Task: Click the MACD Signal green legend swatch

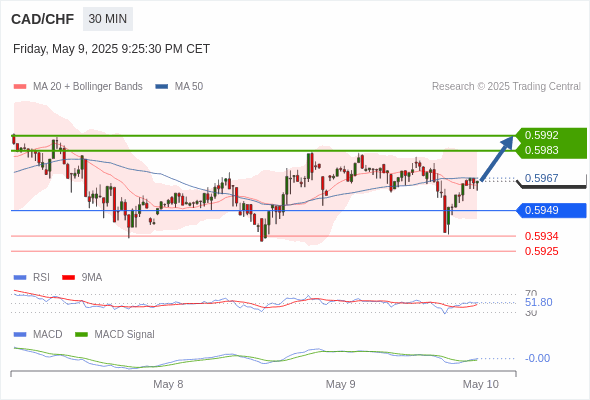Action: click(82, 335)
